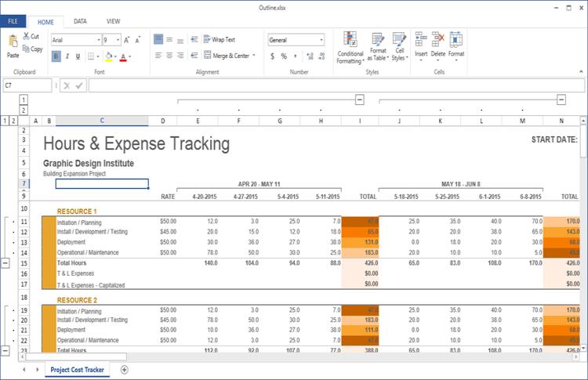The image size is (588, 380).
Task: Add new sheet with plus icon
Action: (124, 370)
